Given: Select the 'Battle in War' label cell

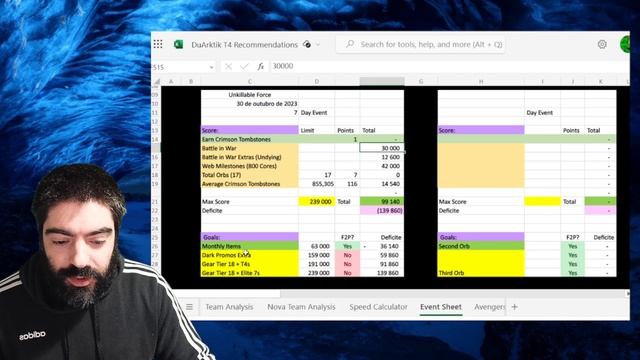Looking at the screenshot, I should point(250,148).
